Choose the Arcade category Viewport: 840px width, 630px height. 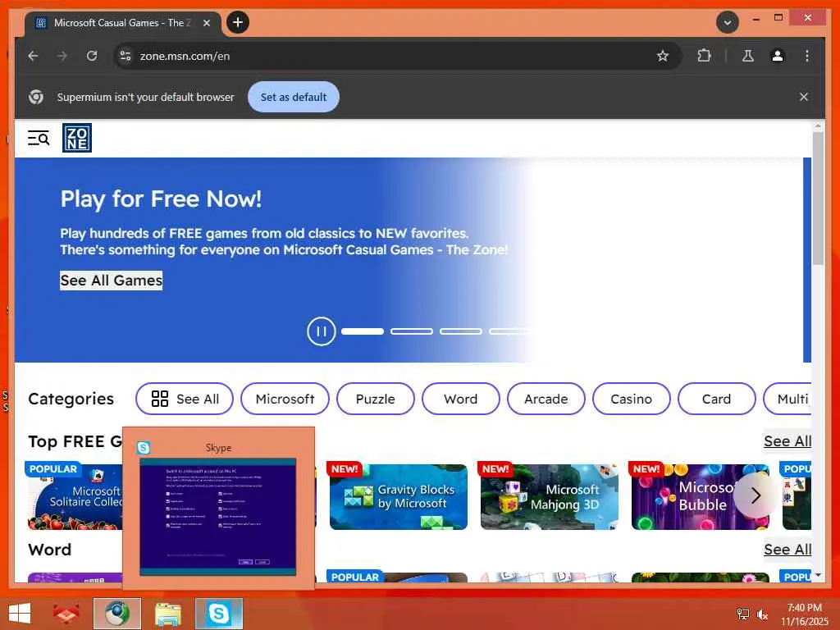click(x=546, y=399)
